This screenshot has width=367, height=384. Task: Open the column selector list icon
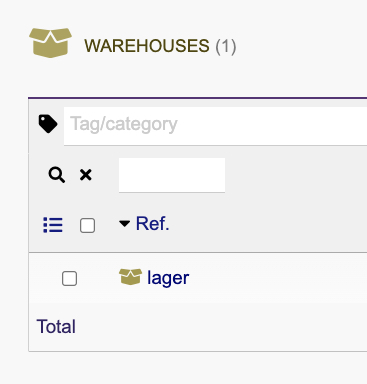[x=53, y=225]
